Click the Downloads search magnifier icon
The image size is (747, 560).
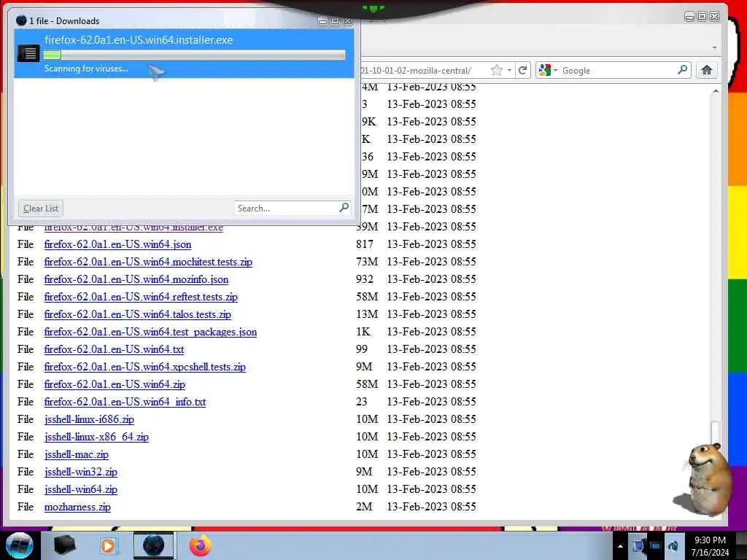344,208
